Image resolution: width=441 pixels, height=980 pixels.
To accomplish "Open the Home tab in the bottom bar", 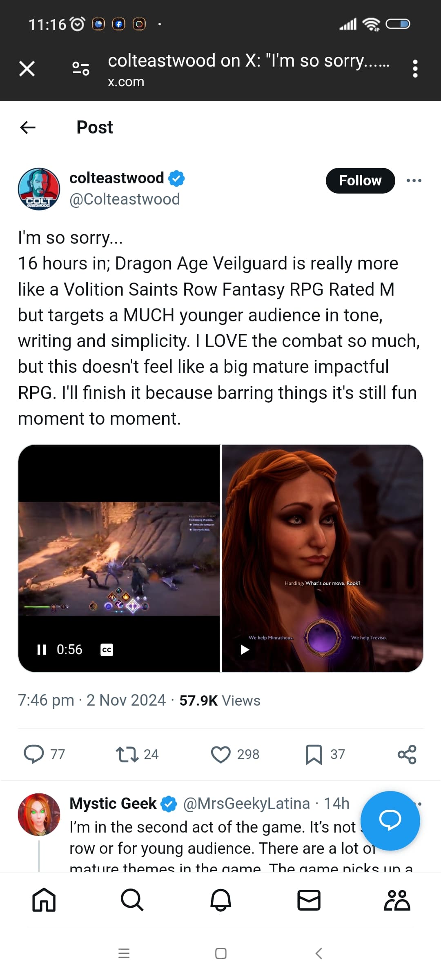I will (44, 900).
